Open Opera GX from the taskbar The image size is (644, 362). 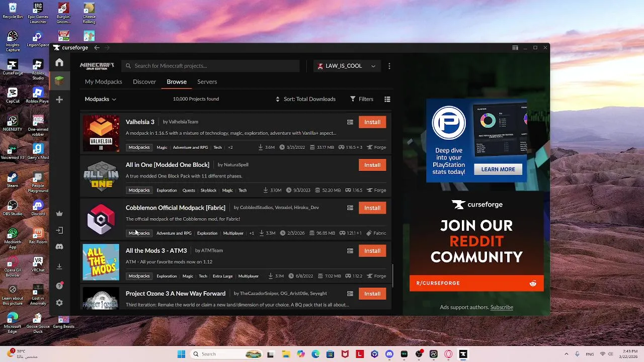click(x=448, y=354)
